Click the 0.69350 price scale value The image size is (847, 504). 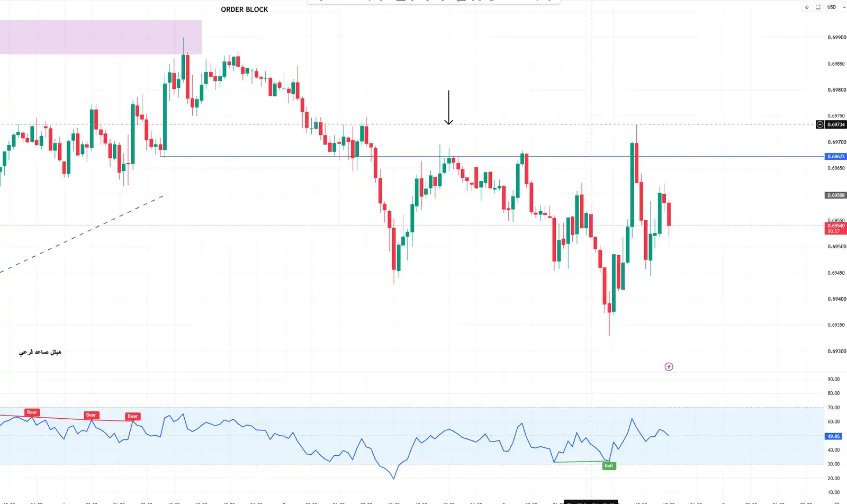[836, 325]
